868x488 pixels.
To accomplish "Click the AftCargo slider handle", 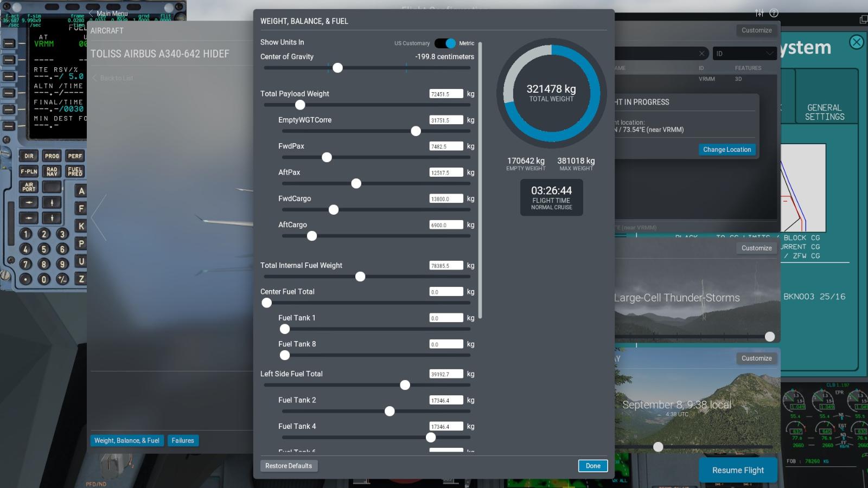I will point(312,236).
